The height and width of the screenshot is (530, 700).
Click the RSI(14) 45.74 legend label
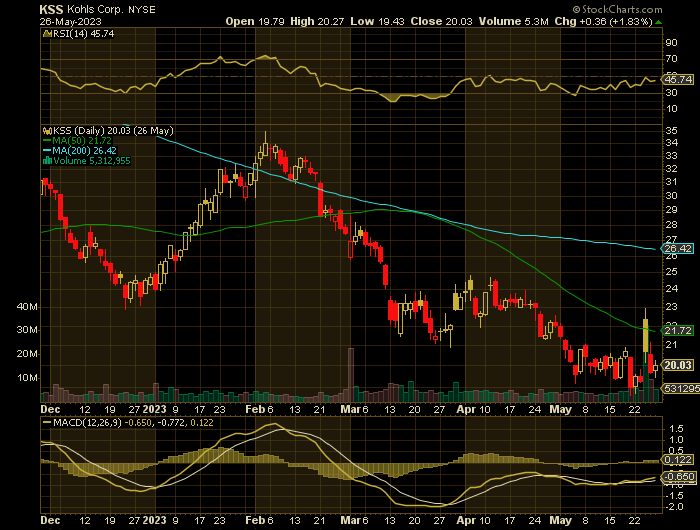tap(83, 33)
